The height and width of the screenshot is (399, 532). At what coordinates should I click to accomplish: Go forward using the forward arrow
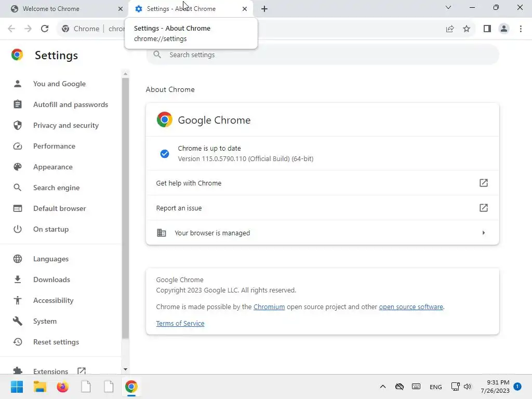tap(28, 29)
